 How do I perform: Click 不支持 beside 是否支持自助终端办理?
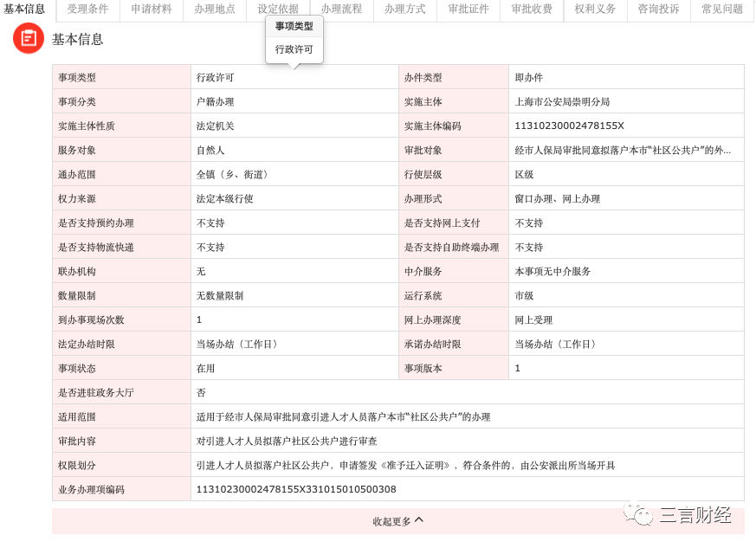coord(529,247)
